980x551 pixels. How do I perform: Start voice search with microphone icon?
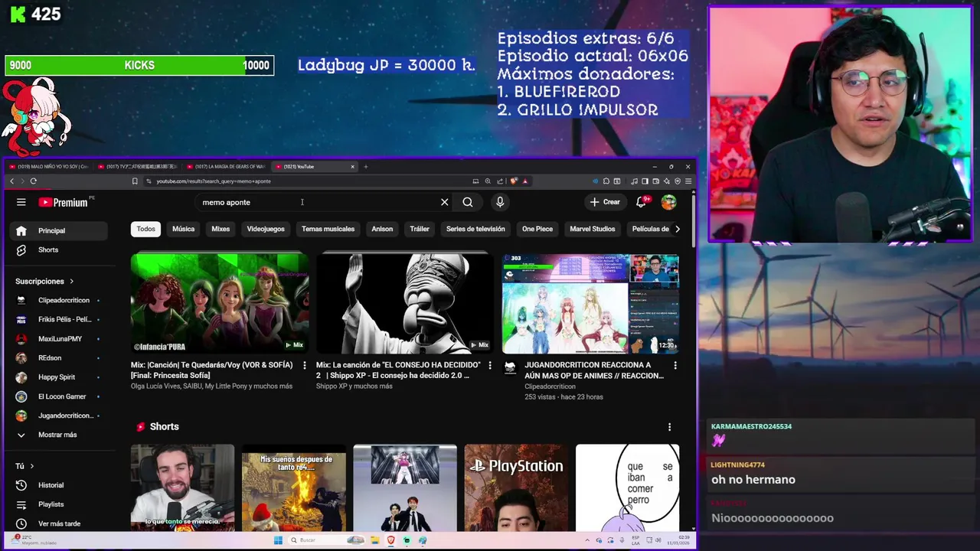click(500, 202)
